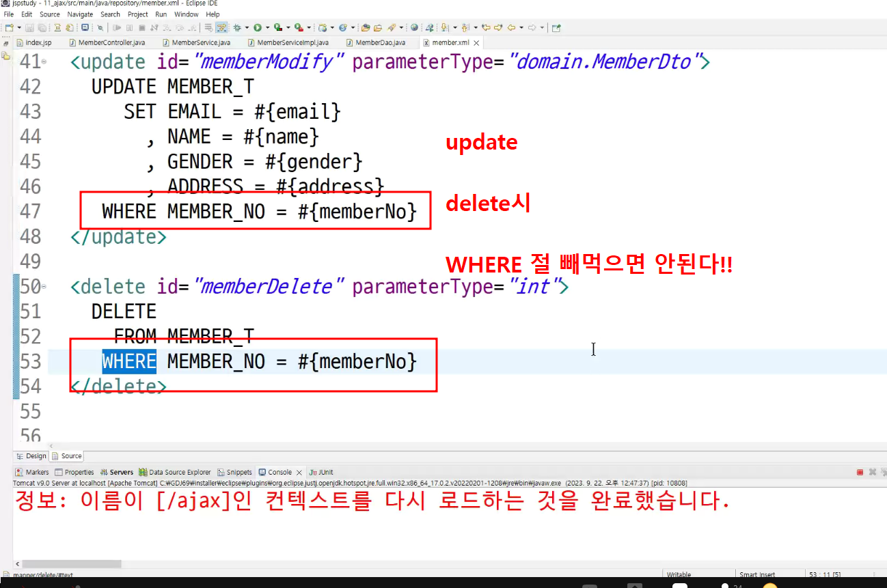Click the Search flashlight icon
The height and width of the screenshot is (588, 887).
coord(391,28)
